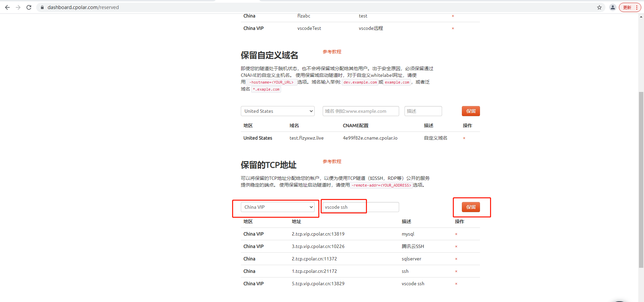Go back in browser history
The height and width of the screenshot is (302, 644).
[x=7, y=7]
